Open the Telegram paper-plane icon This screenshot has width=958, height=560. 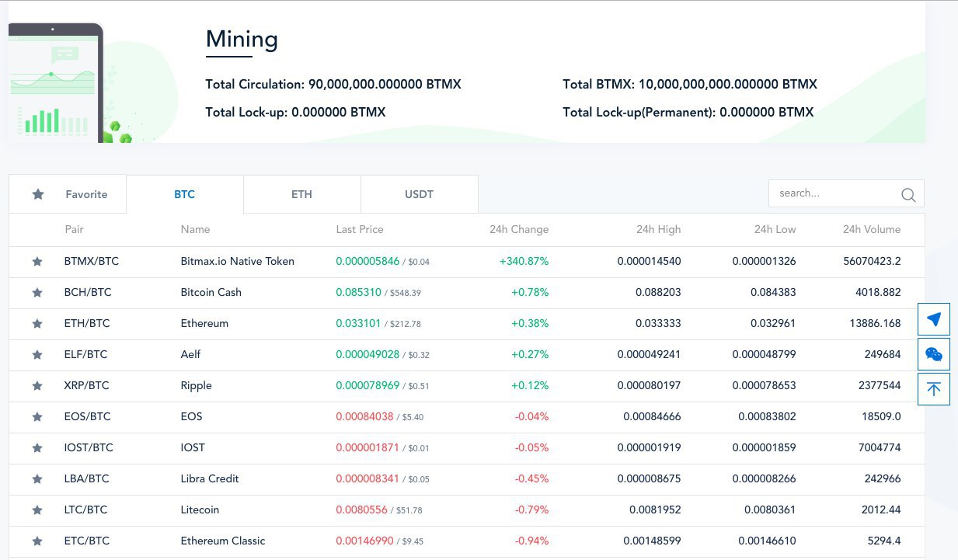pos(934,319)
